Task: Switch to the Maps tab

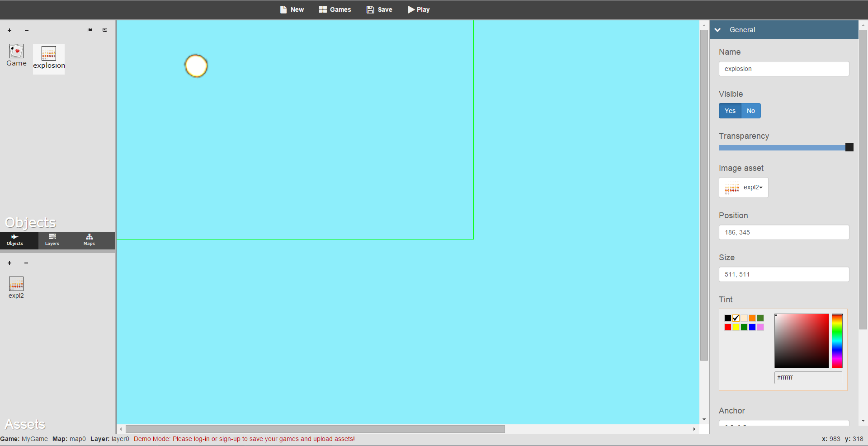Action: 89,240
